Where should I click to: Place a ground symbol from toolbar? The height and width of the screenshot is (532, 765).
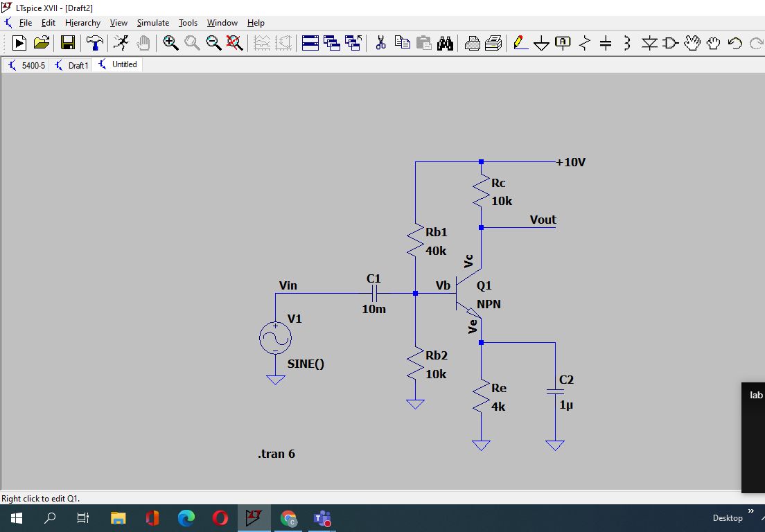point(541,43)
